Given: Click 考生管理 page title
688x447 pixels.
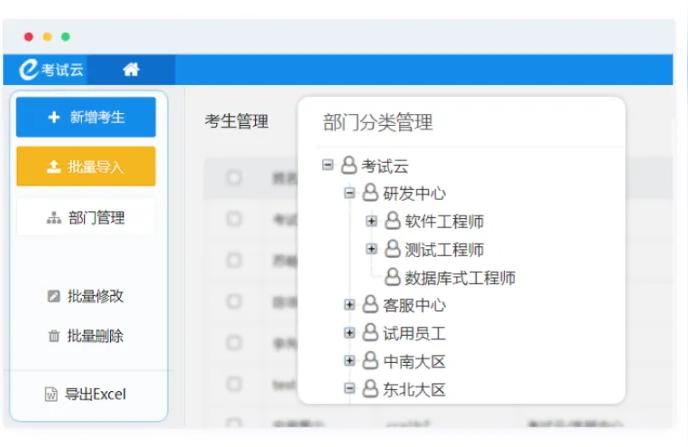Looking at the screenshot, I should tap(236, 121).
